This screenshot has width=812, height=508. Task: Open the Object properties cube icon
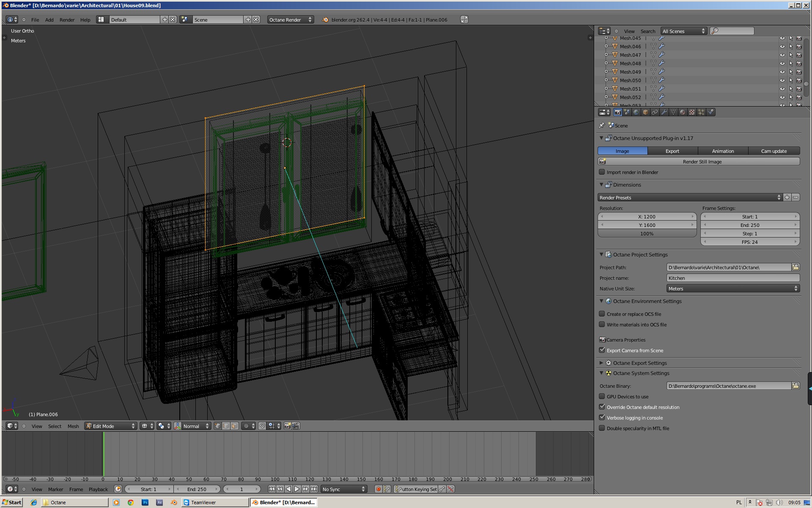tap(645, 112)
